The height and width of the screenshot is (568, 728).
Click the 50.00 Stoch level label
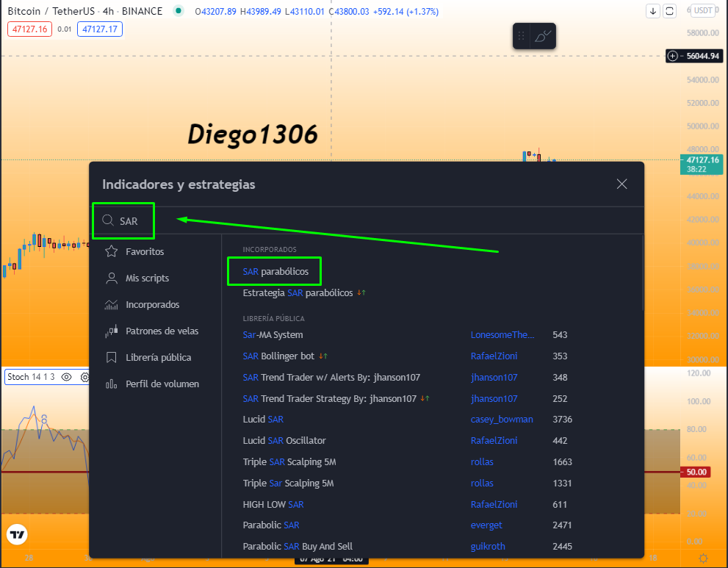(696, 472)
